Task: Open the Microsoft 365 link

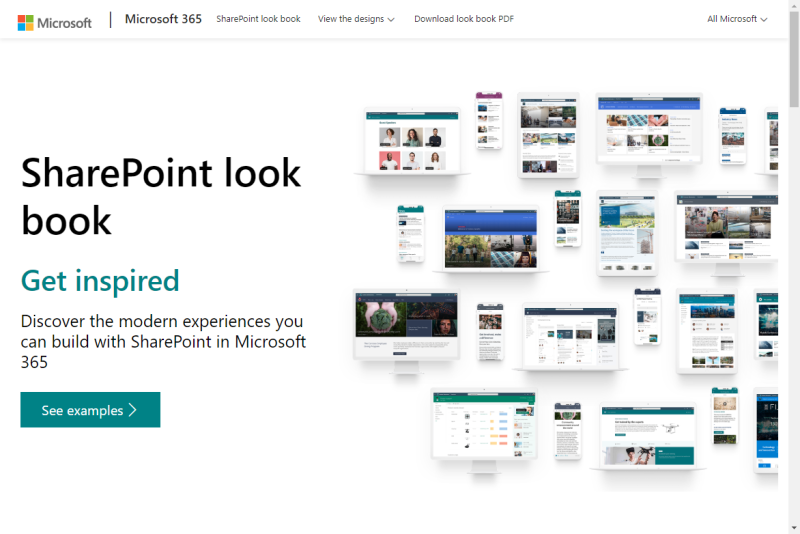Action: [x=163, y=19]
